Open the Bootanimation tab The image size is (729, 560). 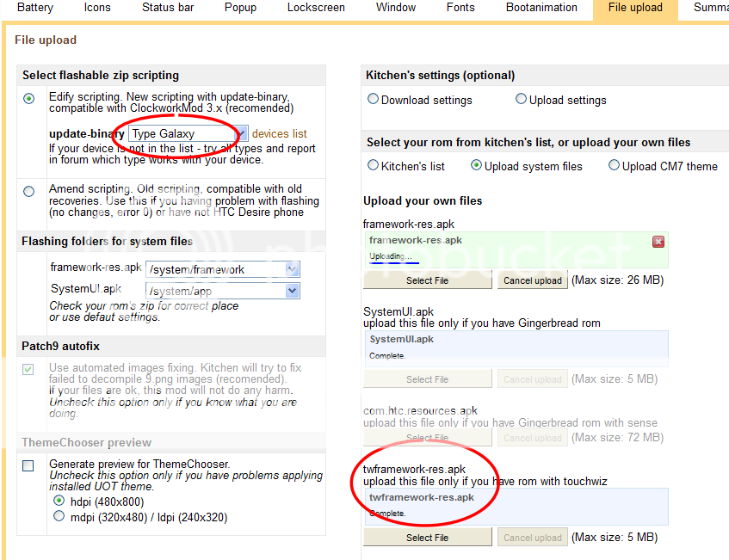point(541,8)
